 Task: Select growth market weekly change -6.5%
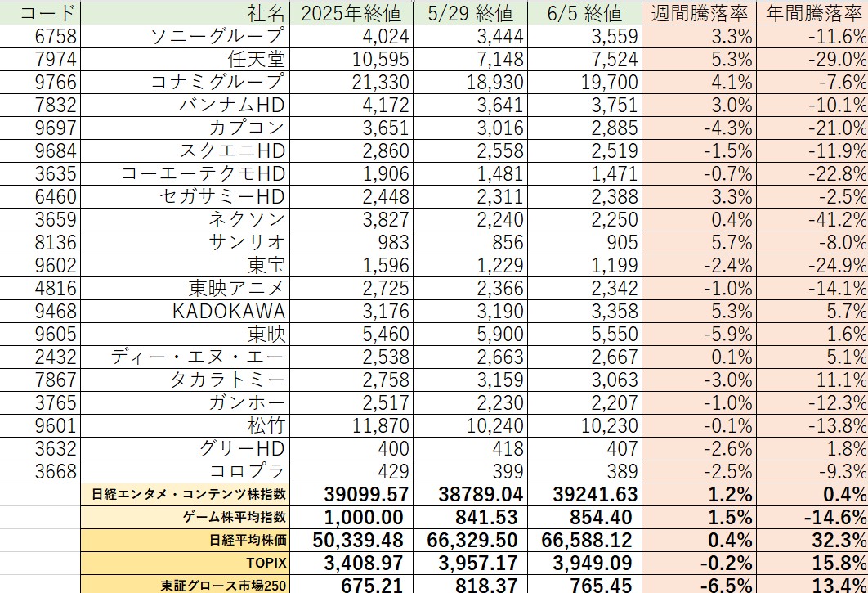pos(699,585)
